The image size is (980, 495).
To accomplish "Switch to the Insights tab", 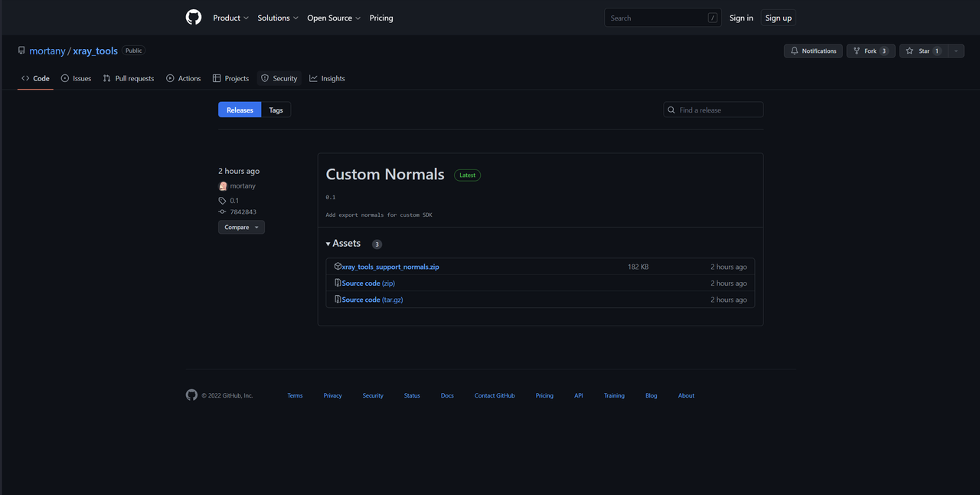I will pos(327,78).
